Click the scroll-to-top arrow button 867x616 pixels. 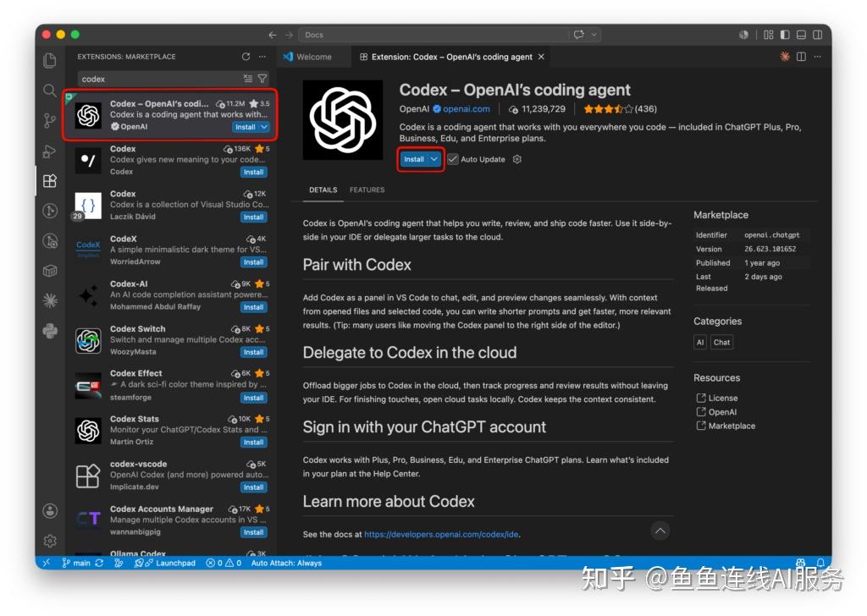[660, 531]
